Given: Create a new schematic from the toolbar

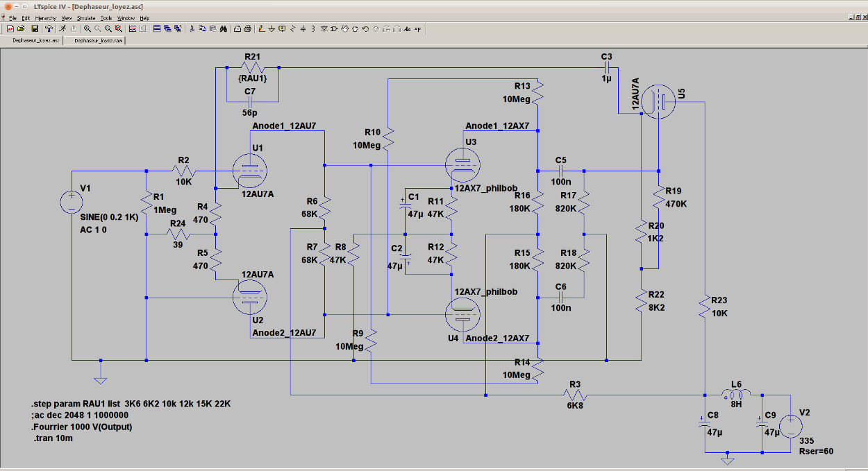Looking at the screenshot, I should coord(10,28).
